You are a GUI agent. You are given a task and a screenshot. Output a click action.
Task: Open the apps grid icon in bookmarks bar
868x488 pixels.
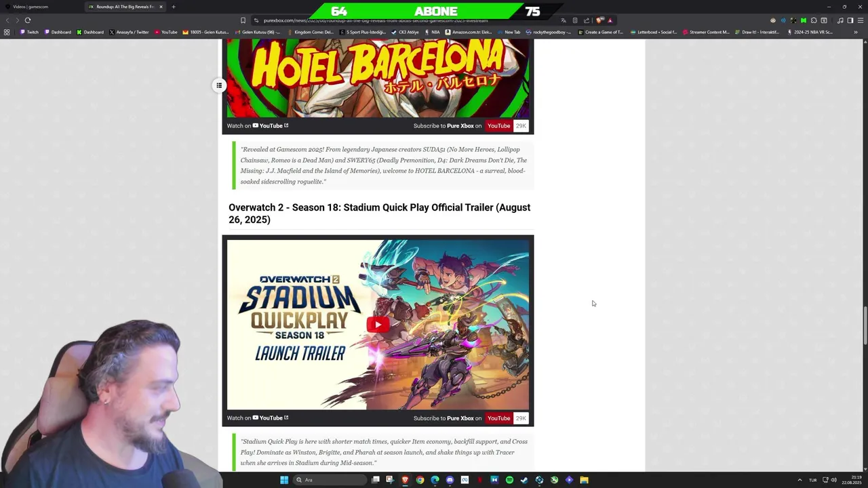pyautogui.click(x=7, y=32)
